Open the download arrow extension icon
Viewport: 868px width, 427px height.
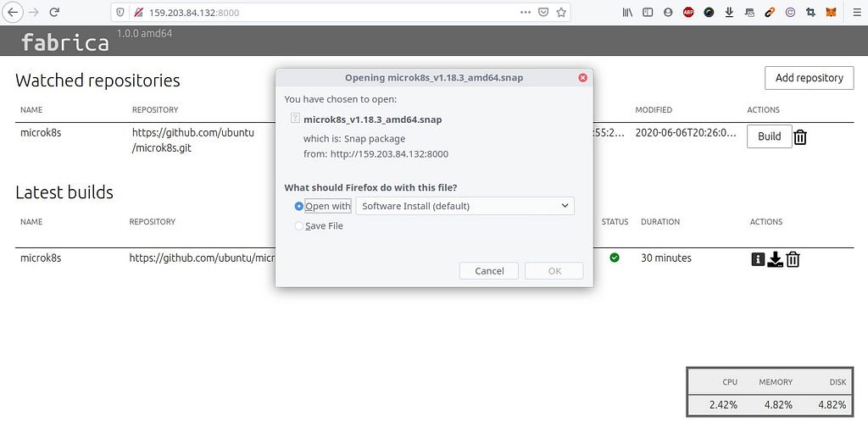coord(729,12)
